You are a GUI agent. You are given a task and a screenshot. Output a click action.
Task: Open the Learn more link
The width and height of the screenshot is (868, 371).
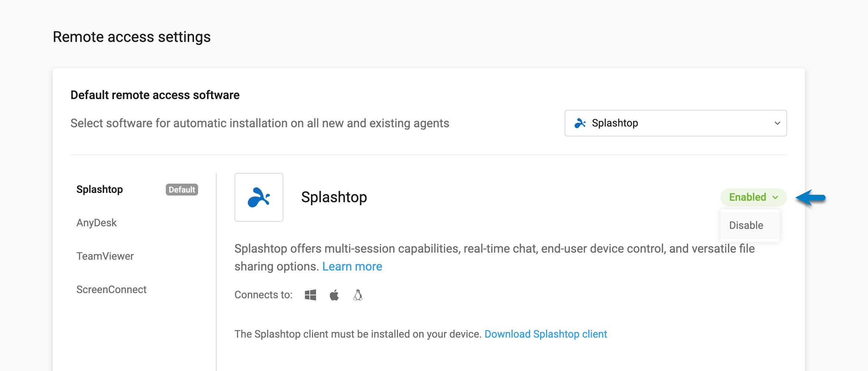352,266
